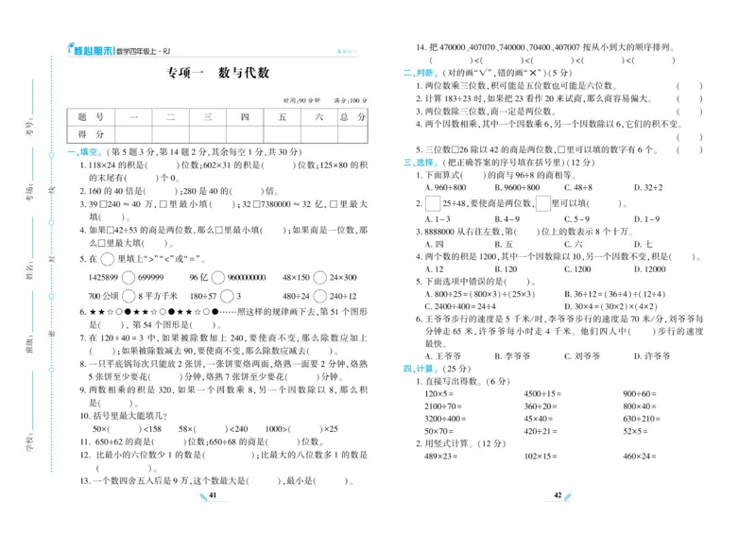Click page number 41 at bottom
756x553 pixels.
[213, 495]
